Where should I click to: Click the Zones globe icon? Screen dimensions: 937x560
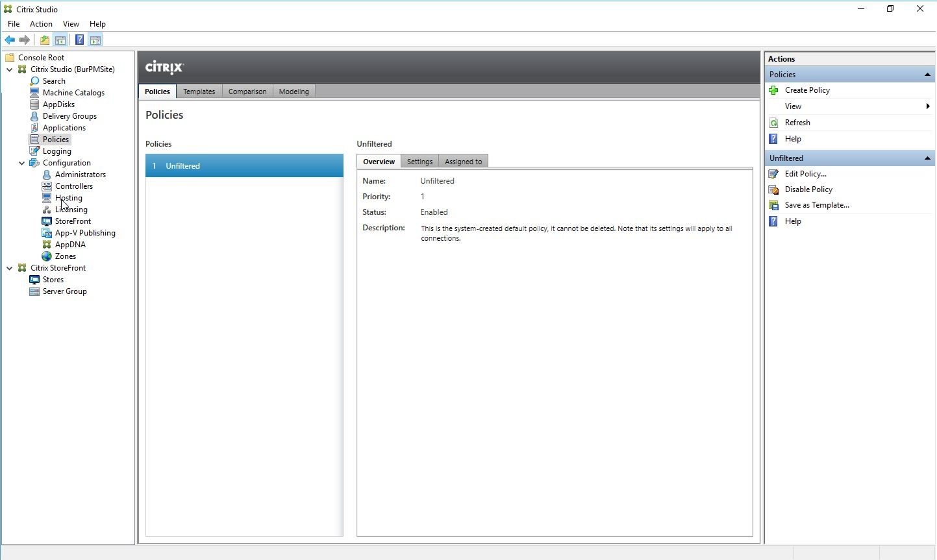pos(47,256)
